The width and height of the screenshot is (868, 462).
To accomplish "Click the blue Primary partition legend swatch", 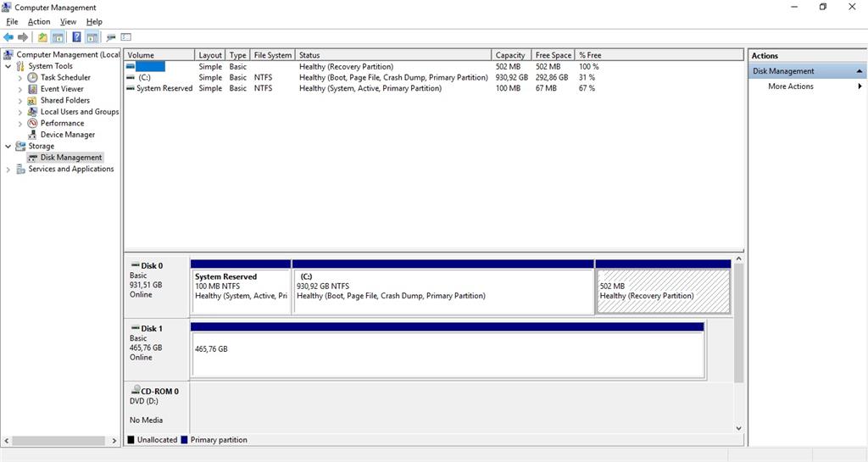I will click(184, 440).
